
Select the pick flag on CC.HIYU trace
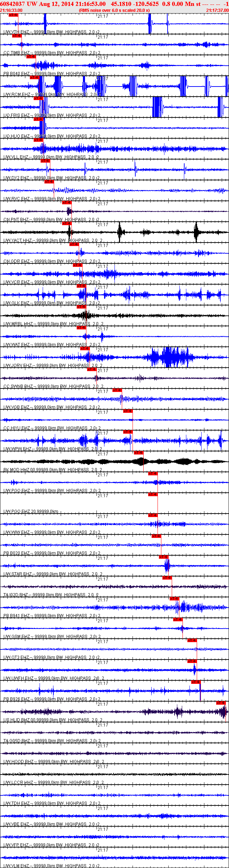point(128,411)
